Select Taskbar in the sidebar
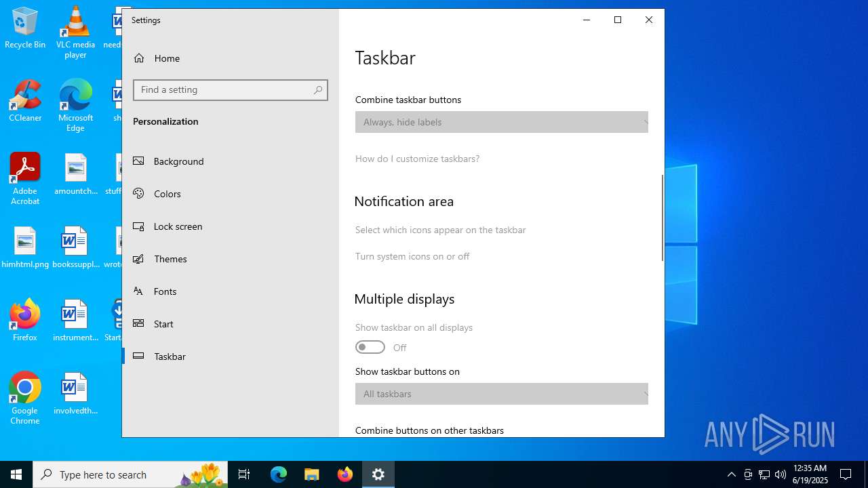 pyautogui.click(x=231, y=357)
